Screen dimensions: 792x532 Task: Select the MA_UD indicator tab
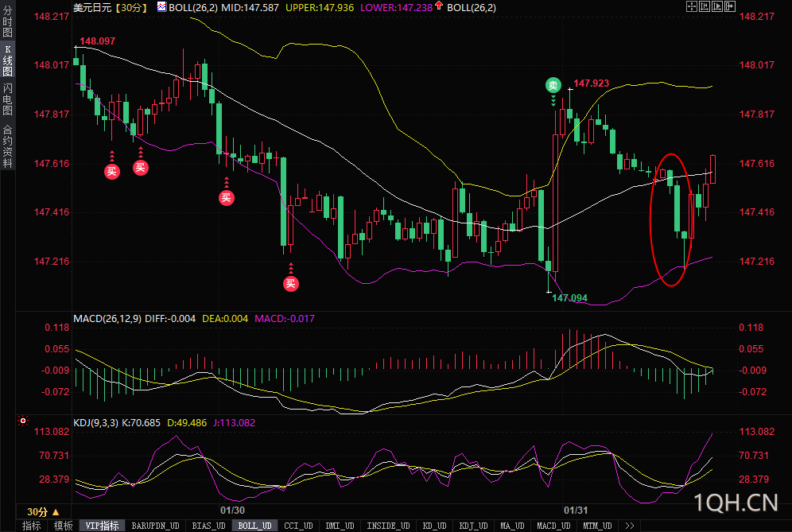[x=512, y=526]
